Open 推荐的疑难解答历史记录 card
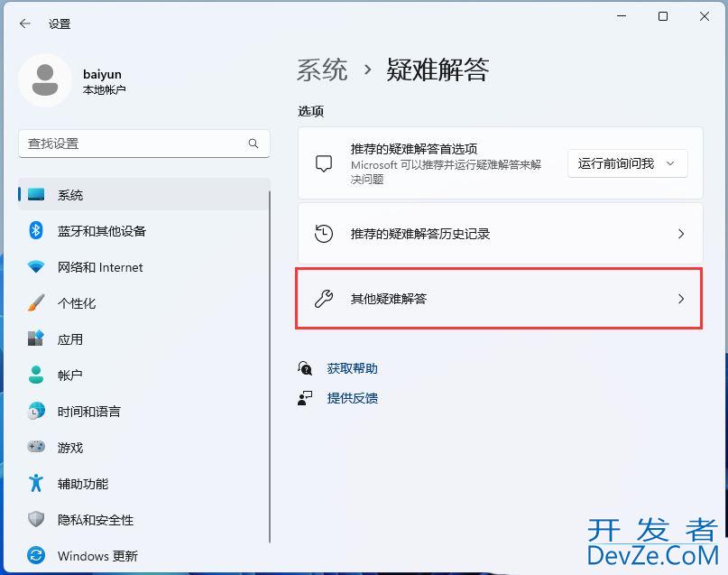Screen dimensions: 728x575 pos(500,234)
